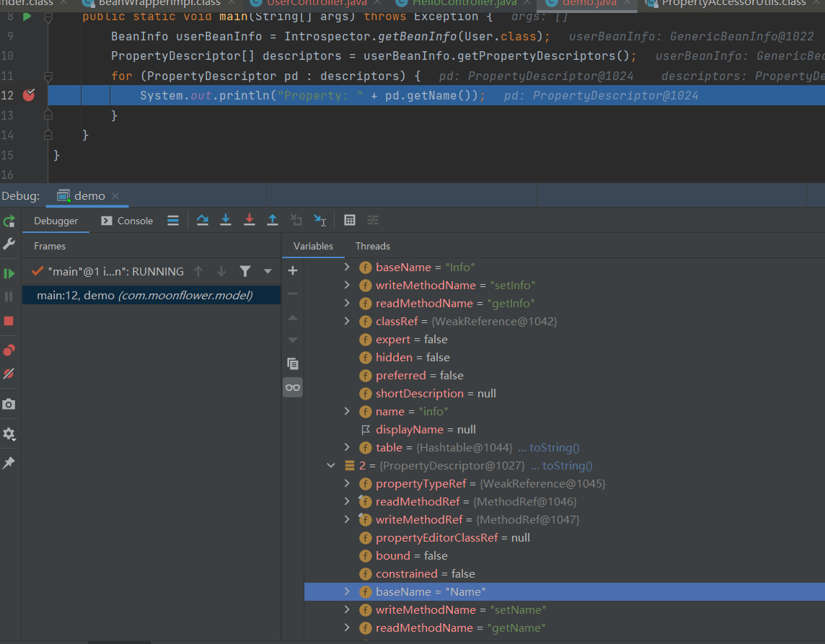Open the Evaluate Expression calculator
825x644 pixels.
pyautogui.click(x=350, y=221)
